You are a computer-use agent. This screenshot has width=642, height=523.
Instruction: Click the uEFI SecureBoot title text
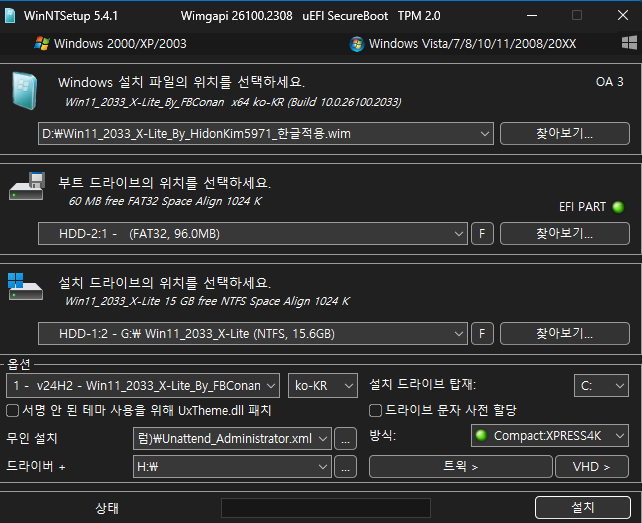[x=345, y=16]
